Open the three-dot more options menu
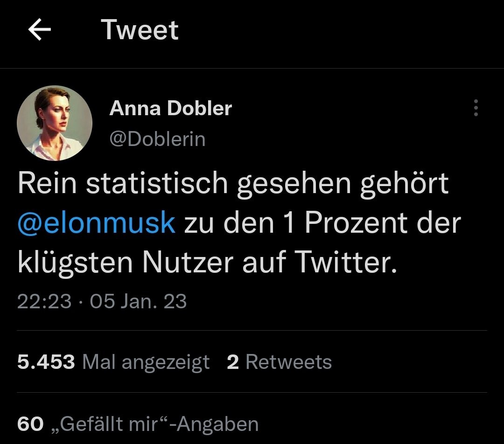The image size is (504, 444). coord(476,108)
